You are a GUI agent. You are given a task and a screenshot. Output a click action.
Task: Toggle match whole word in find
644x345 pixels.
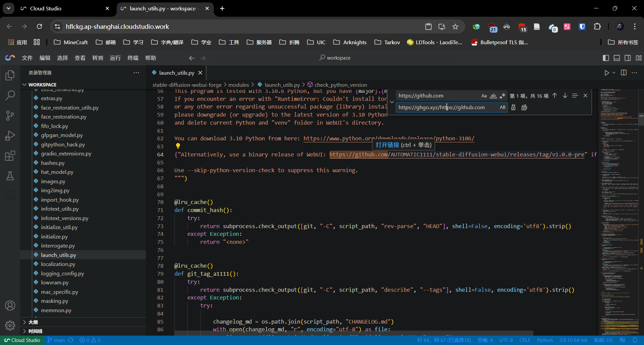[493, 96]
